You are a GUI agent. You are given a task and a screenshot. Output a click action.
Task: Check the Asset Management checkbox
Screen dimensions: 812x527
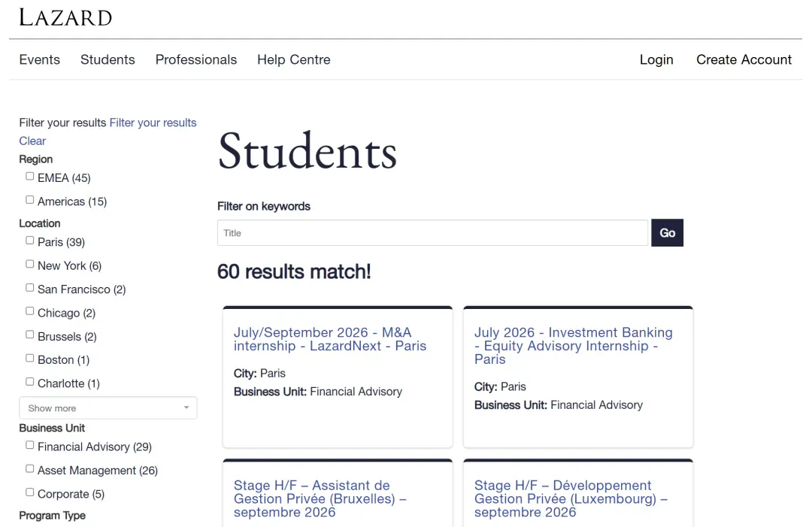30,469
